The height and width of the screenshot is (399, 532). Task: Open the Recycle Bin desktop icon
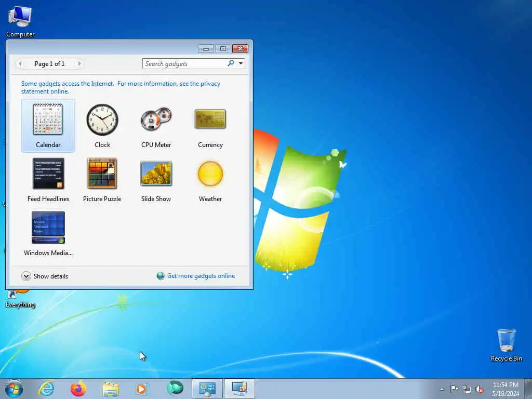coord(506,345)
